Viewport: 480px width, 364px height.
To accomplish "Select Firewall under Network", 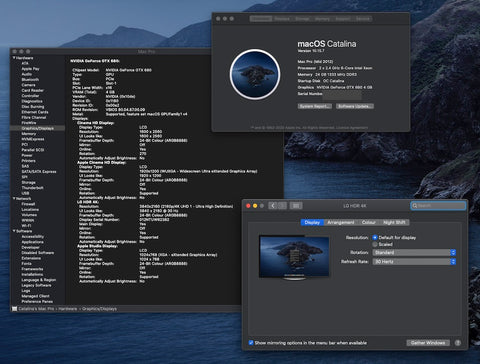I will pyautogui.click(x=28, y=204).
